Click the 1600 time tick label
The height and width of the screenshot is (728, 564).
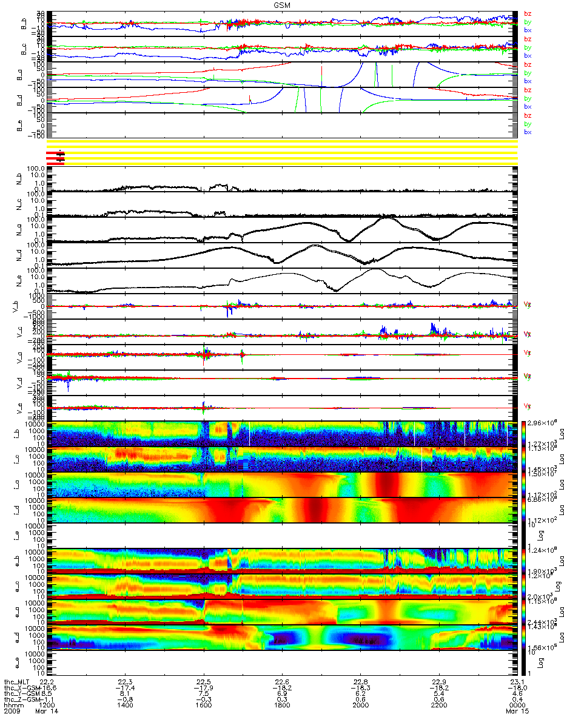(204, 706)
